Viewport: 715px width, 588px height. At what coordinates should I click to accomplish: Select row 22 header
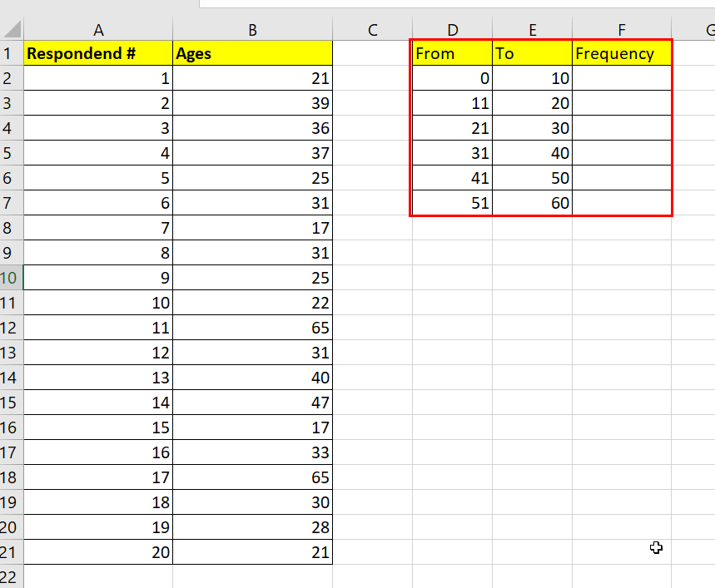12,576
